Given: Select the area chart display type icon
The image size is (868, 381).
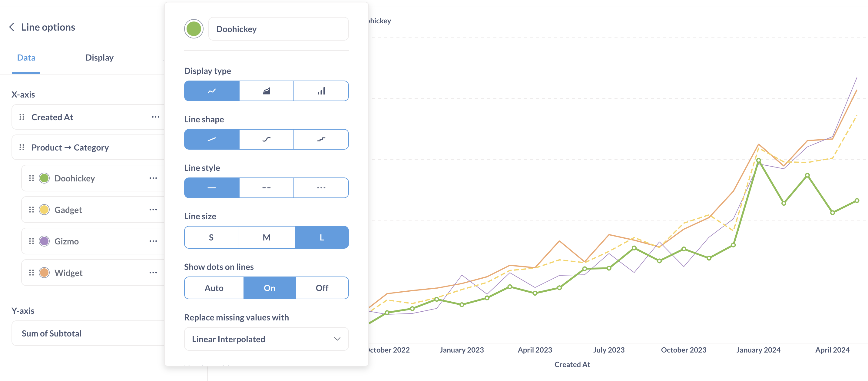Looking at the screenshot, I should (266, 90).
